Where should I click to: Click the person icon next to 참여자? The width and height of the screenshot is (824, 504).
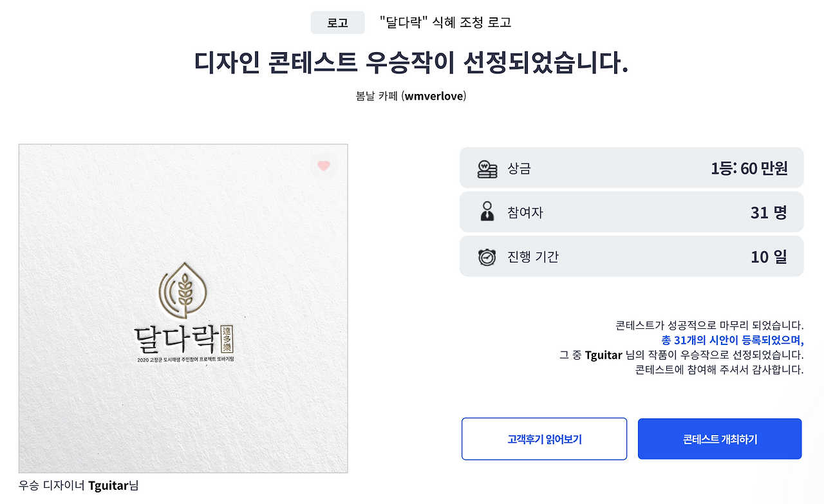[x=487, y=211]
